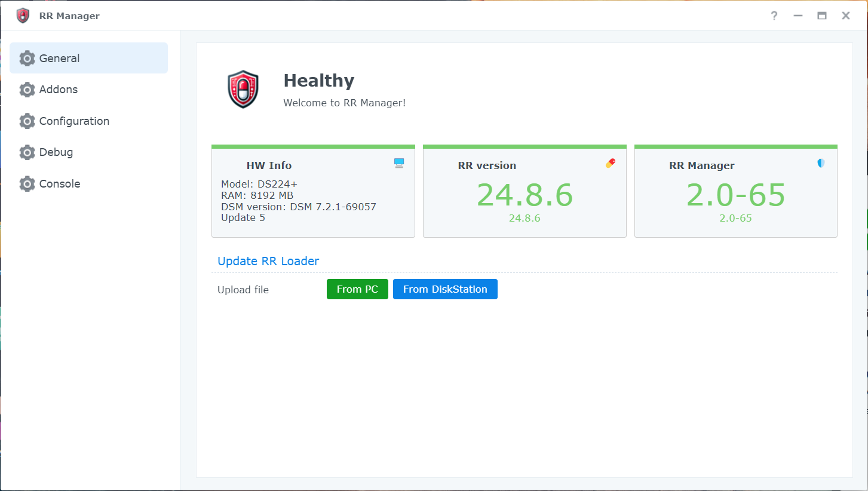Image resolution: width=868 pixels, height=491 pixels.
Task: Click the gear icon beside General
Action: [x=27, y=59]
